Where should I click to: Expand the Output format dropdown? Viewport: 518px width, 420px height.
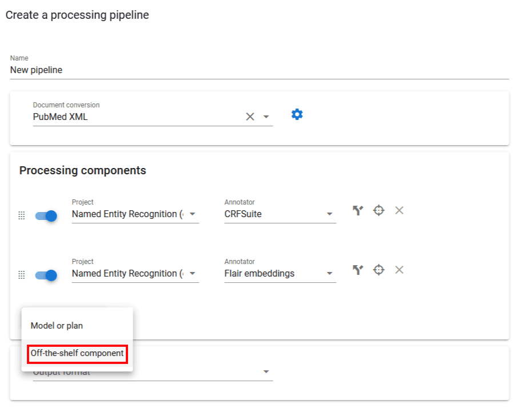(x=266, y=372)
